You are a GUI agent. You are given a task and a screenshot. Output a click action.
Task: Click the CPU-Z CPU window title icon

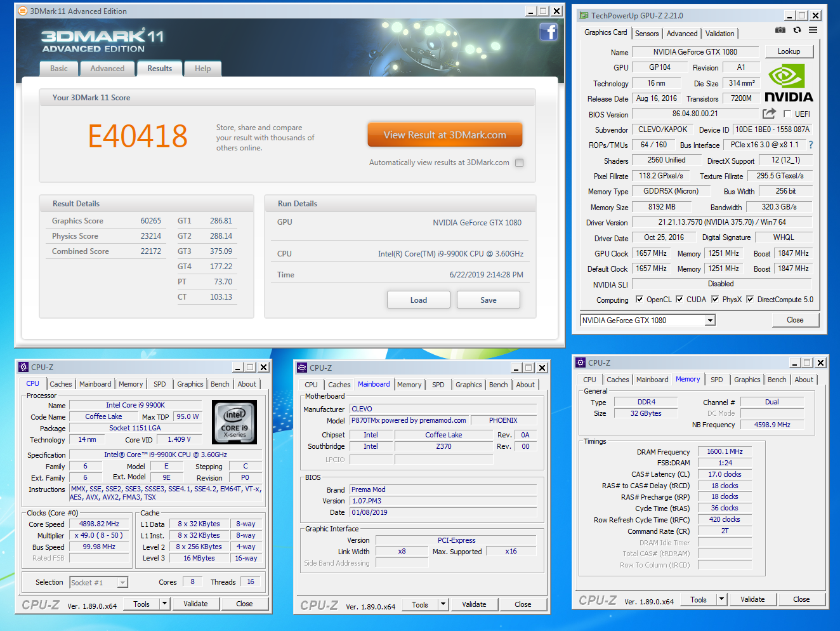pos(23,367)
